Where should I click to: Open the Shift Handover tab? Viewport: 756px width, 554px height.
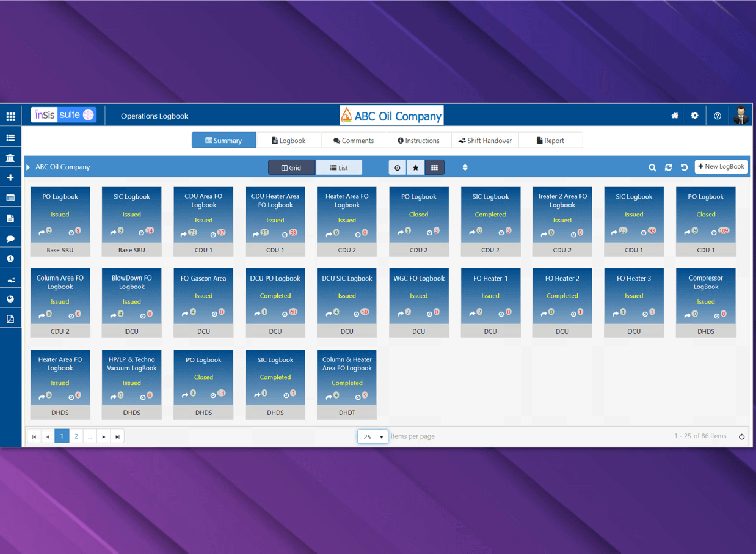point(484,141)
